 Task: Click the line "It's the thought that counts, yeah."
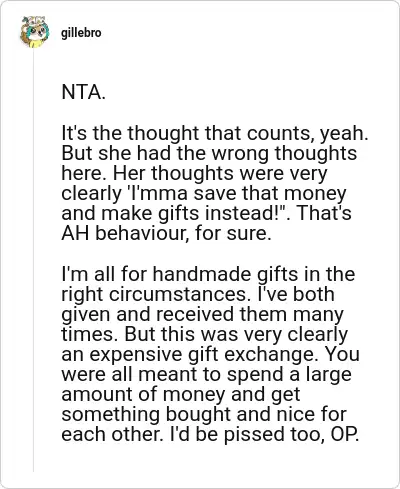coord(215,133)
